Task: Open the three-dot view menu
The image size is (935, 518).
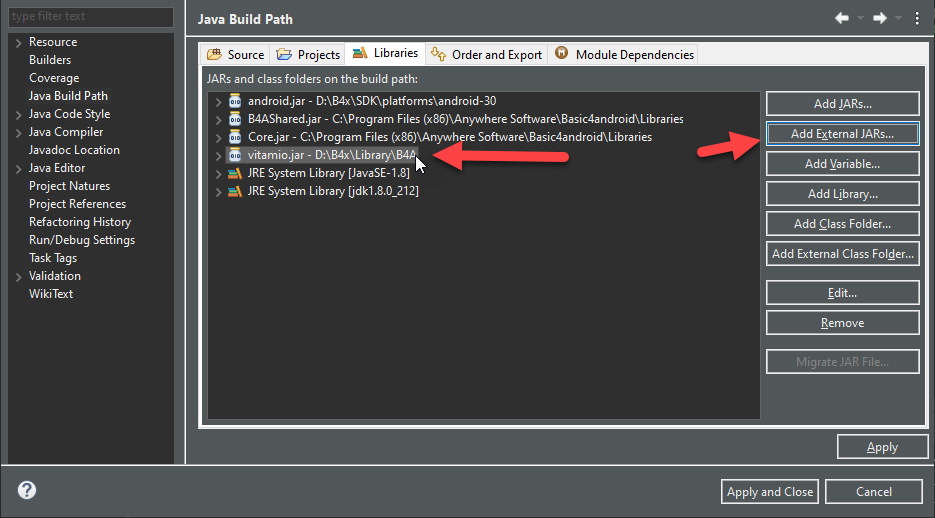Action: [x=917, y=18]
